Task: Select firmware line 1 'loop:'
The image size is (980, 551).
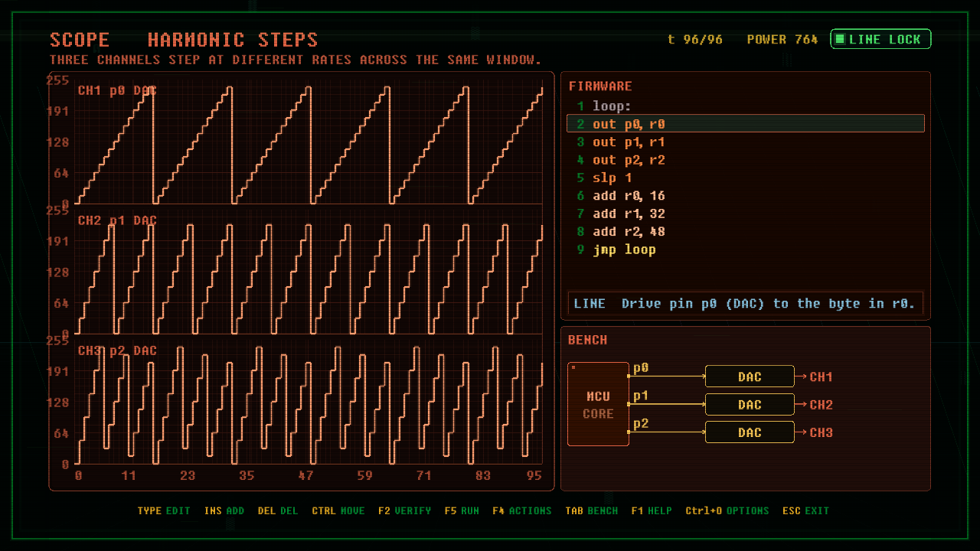Action: pyautogui.click(x=745, y=106)
